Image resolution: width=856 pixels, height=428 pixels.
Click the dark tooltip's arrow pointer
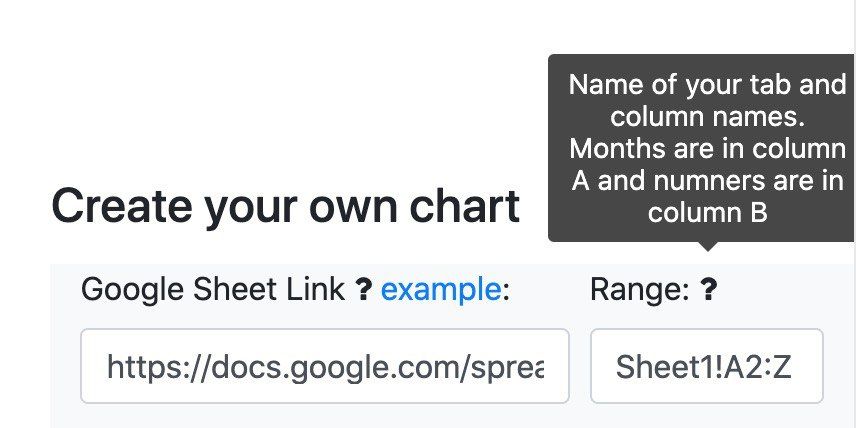pyautogui.click(x=707, y=246)
